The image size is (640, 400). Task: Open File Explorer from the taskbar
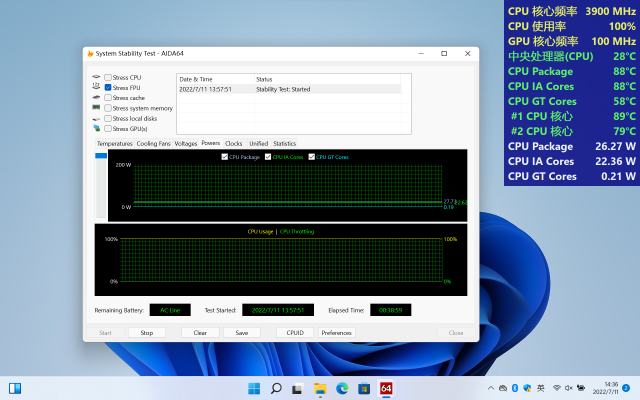[x=319, y=388]
